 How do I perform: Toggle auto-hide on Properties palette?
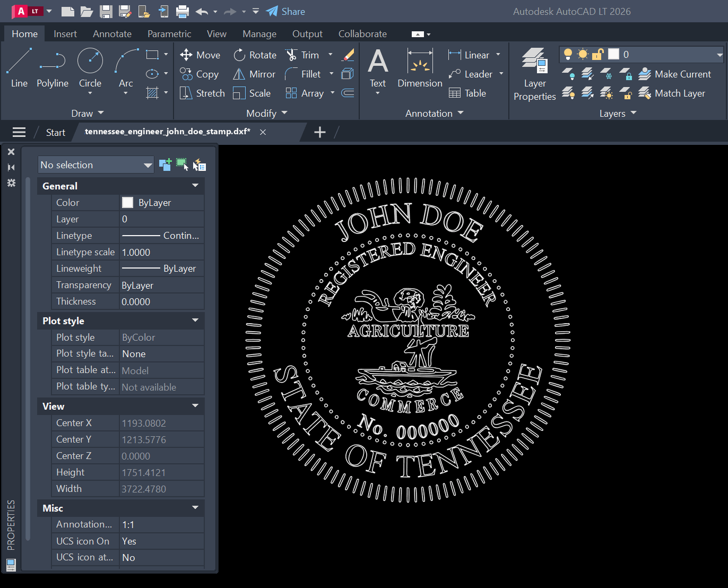(x=11, y=167)
